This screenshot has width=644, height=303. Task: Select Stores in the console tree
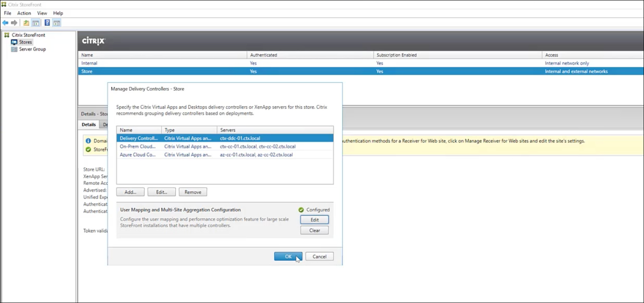pyautogui.click(x=25, y=42)
